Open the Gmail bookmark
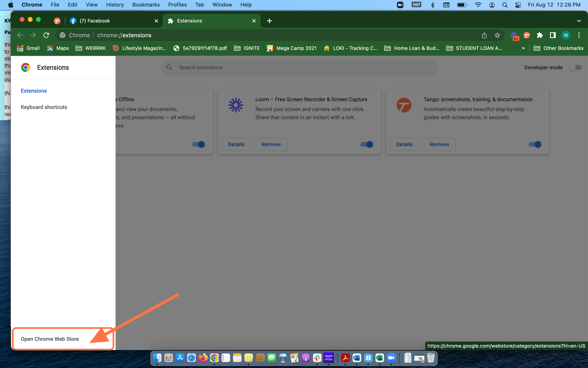588x368 pixels. (x=28, y=48)
